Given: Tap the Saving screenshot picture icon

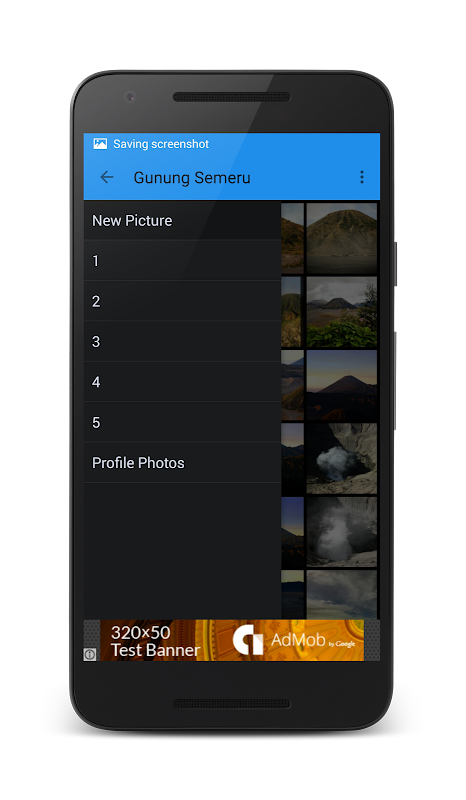Looking at the screenshot, I should pos(100,144).
